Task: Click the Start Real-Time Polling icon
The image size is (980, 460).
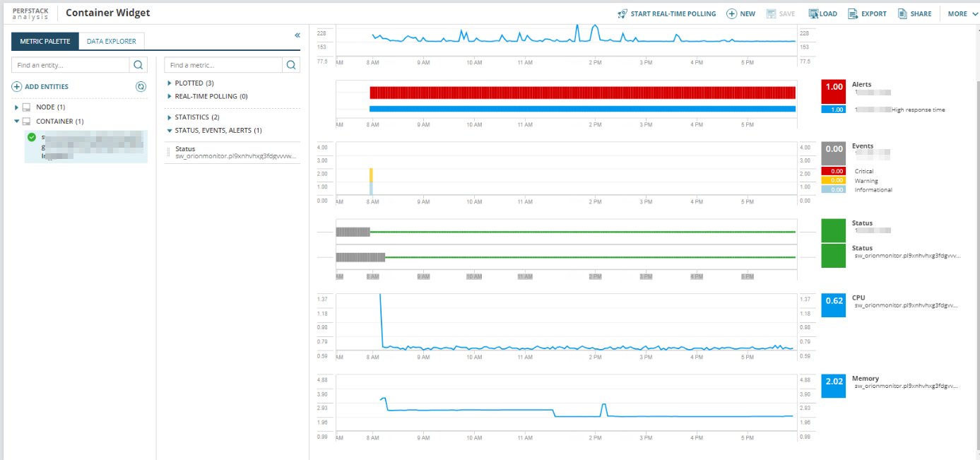Action: [x=622, y=13]
